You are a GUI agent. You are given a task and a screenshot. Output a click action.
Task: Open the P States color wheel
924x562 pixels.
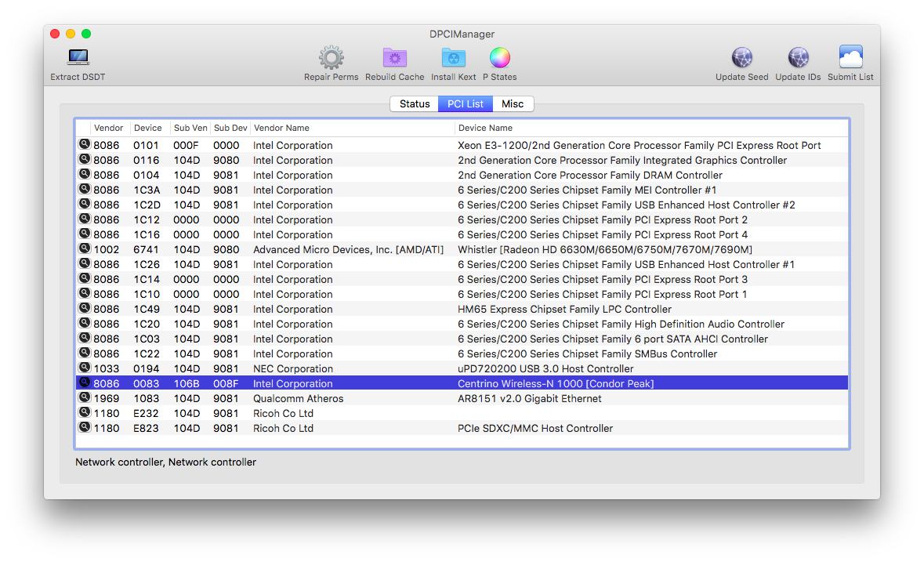500,58
